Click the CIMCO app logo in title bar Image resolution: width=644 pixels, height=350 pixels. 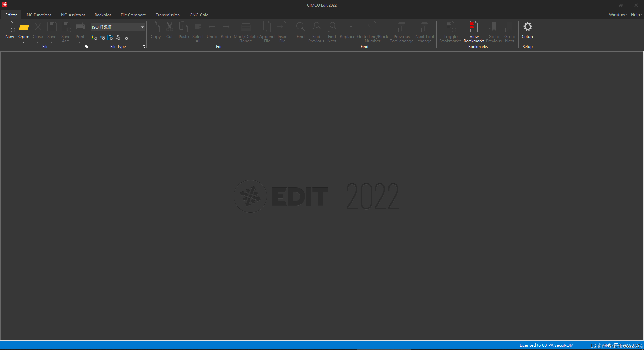[5, 5]
